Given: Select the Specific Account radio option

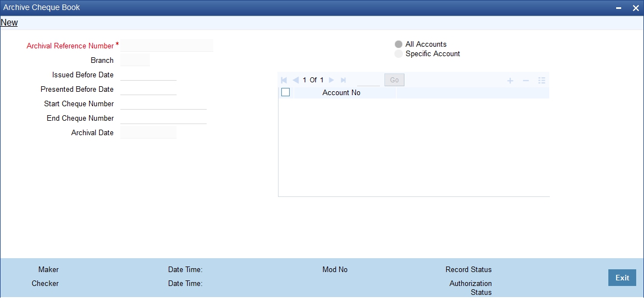Looking at the screenshot, I should 398,54.
